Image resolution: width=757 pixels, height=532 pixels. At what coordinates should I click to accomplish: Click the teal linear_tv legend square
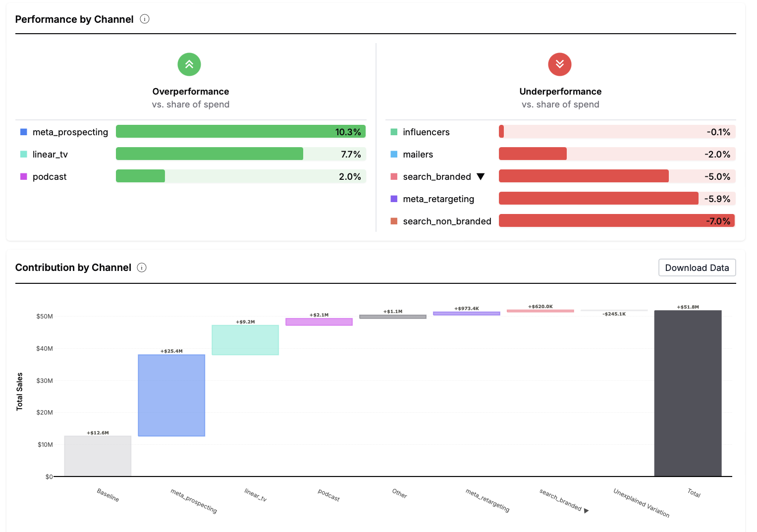23,155
